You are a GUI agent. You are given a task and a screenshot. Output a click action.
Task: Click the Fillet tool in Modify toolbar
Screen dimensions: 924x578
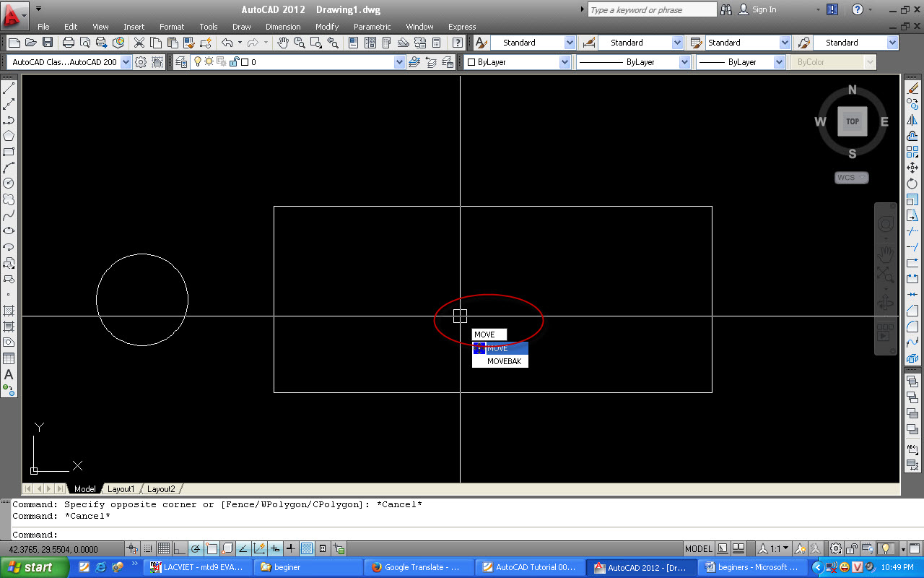pyautogui.click(x=912, y=327)
